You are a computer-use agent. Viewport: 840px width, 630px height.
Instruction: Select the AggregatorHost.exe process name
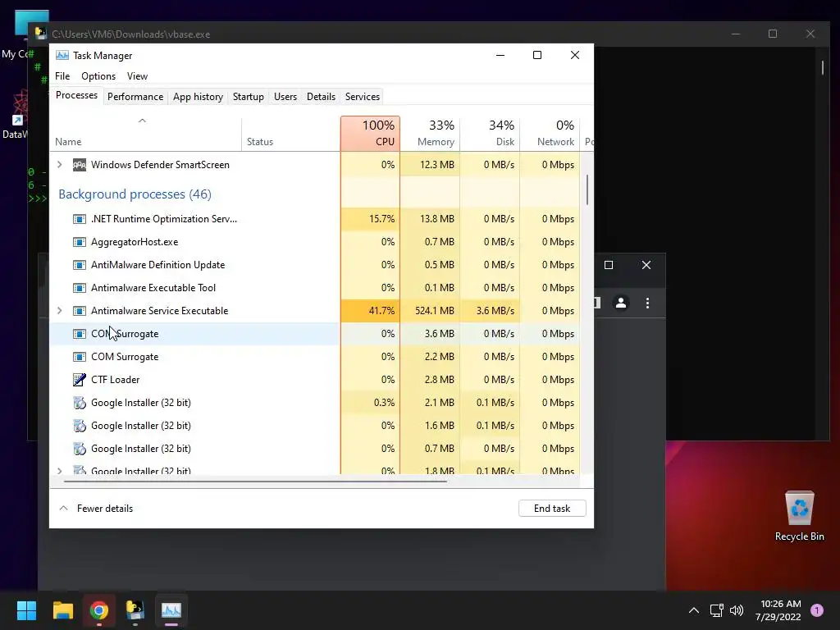(x=135, y=242)
